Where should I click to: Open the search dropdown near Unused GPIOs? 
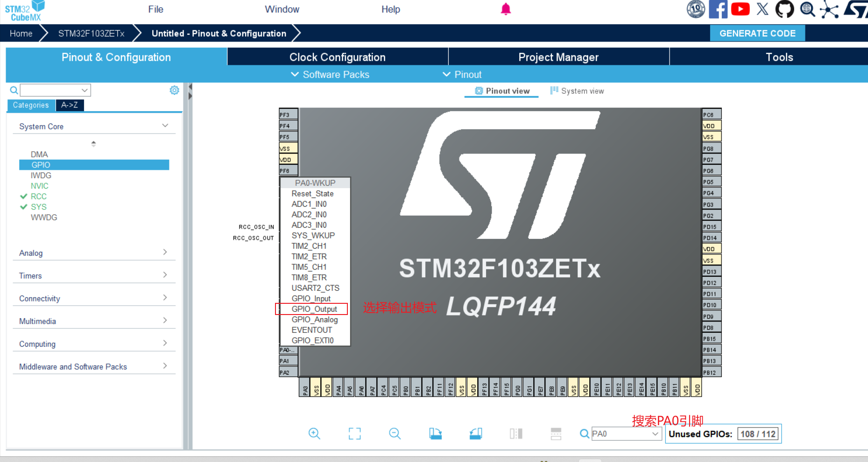pyautogui.click(x=655, y=434)
